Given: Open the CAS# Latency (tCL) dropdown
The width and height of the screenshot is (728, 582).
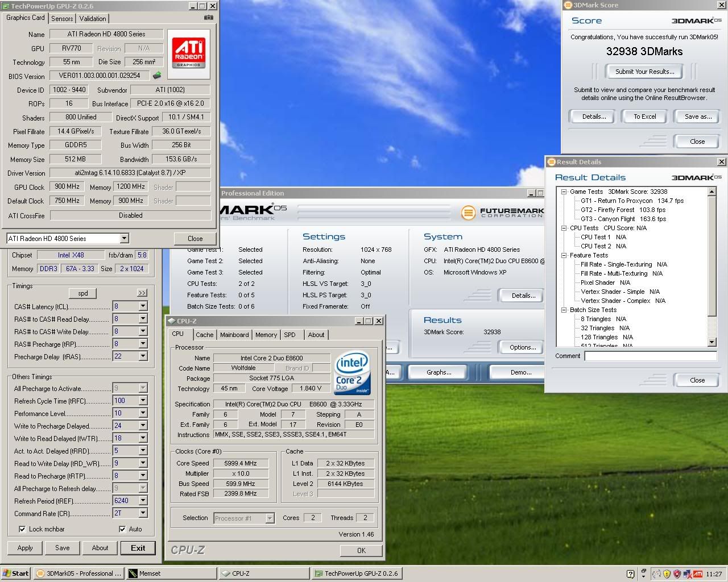Looking at the screenshot, I should coord(143,306).
